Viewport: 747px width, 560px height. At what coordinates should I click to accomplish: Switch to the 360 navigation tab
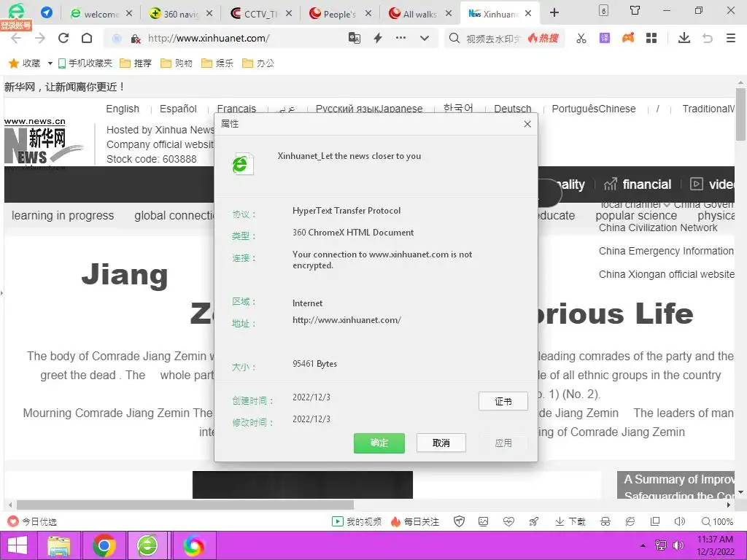point(180,14)
